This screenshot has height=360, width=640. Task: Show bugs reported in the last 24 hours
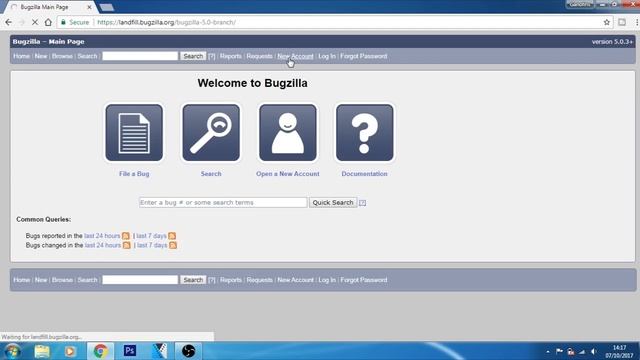[102, 236]
